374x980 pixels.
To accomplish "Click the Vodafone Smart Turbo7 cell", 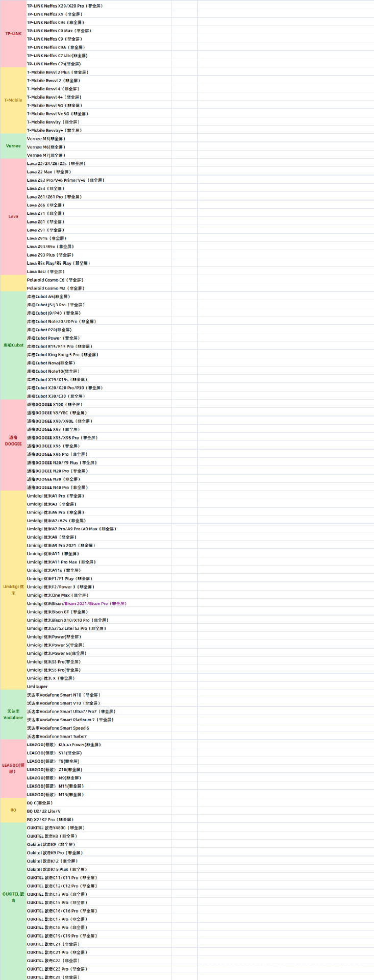I will tap(99, 737).
